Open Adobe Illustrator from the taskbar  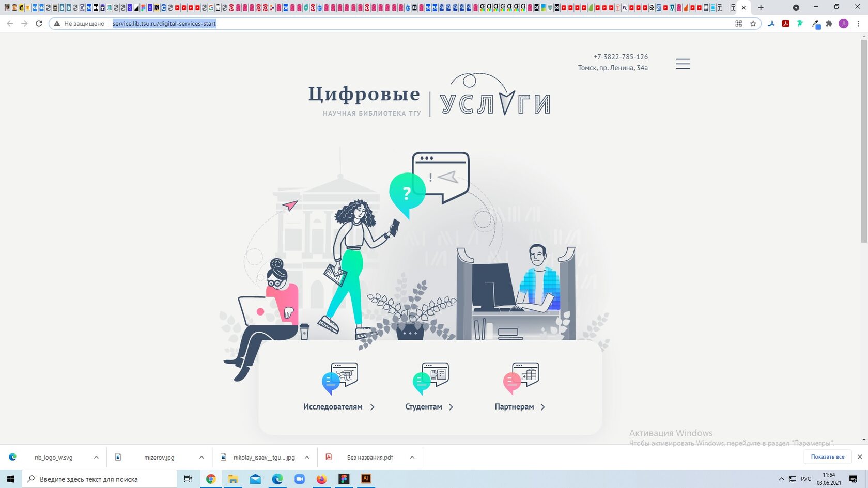tap(366, 479)
